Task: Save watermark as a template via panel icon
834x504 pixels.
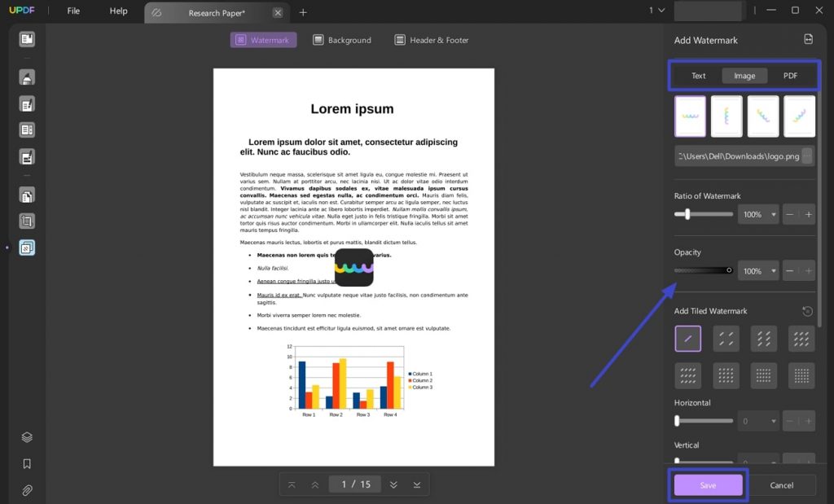Action: pos(808,39)
